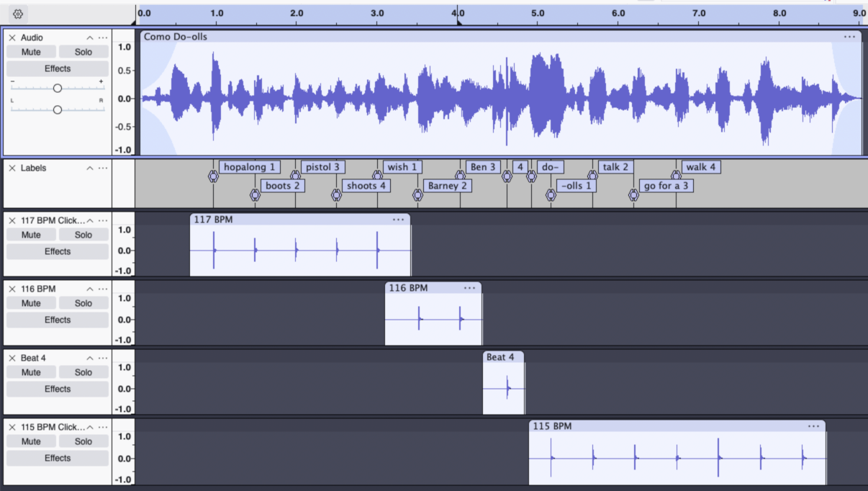Click the settings gear icon top-left
The width and height of the screenshot is (868, 491).
pos(17,13)
